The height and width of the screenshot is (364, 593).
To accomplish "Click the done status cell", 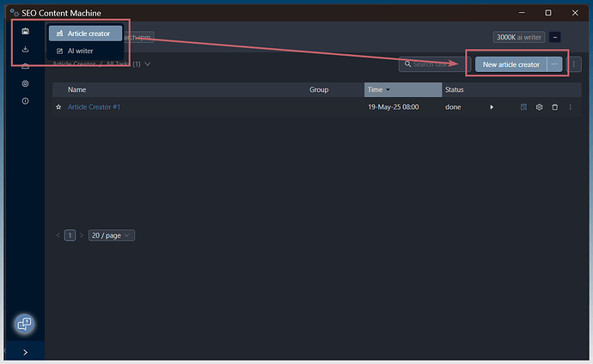I will 453,106.
